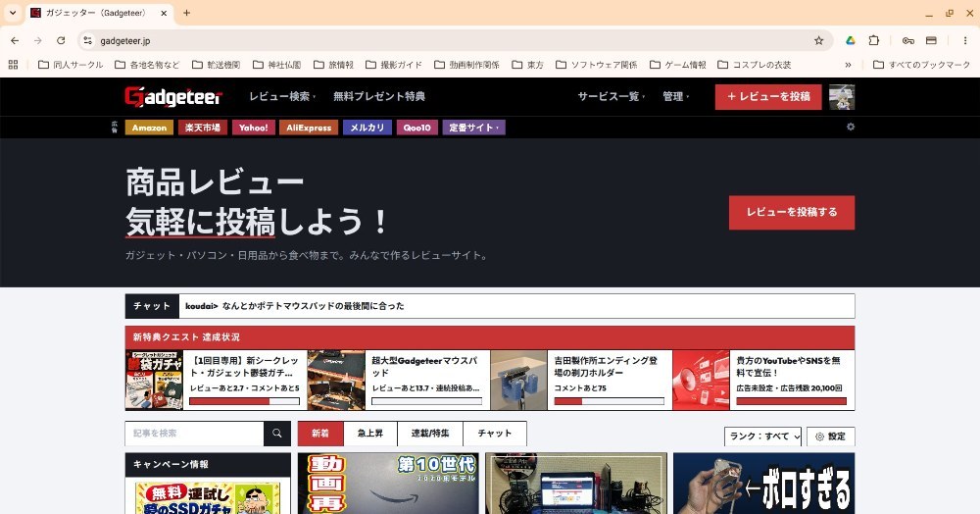This screenshot has height=514, width=980.
Task: Click the ＋レビューを投稿 button
Action: tap(768, 97)
